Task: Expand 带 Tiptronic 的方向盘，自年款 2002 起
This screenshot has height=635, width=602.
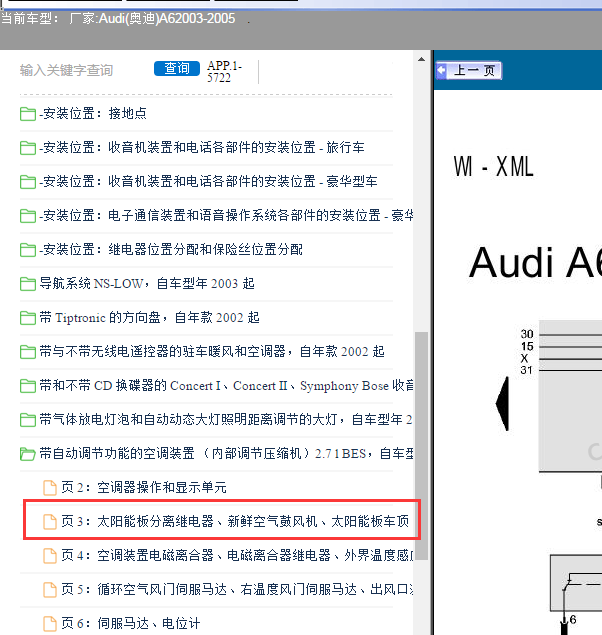Action: click(x=149, y=318)
